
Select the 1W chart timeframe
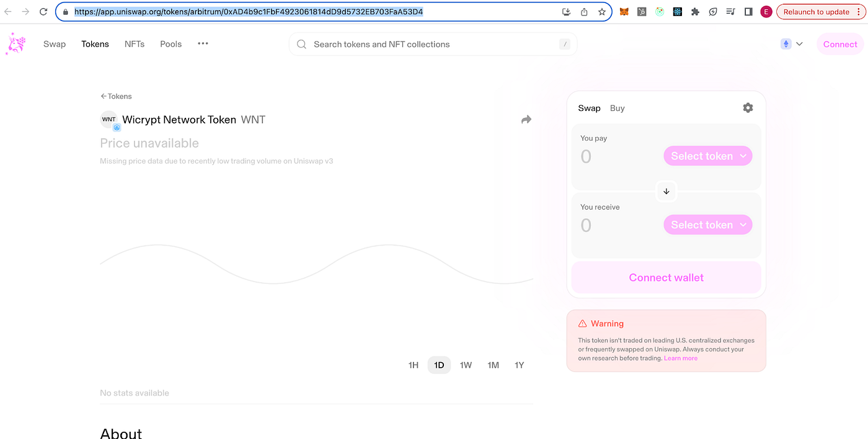(466, 365)
